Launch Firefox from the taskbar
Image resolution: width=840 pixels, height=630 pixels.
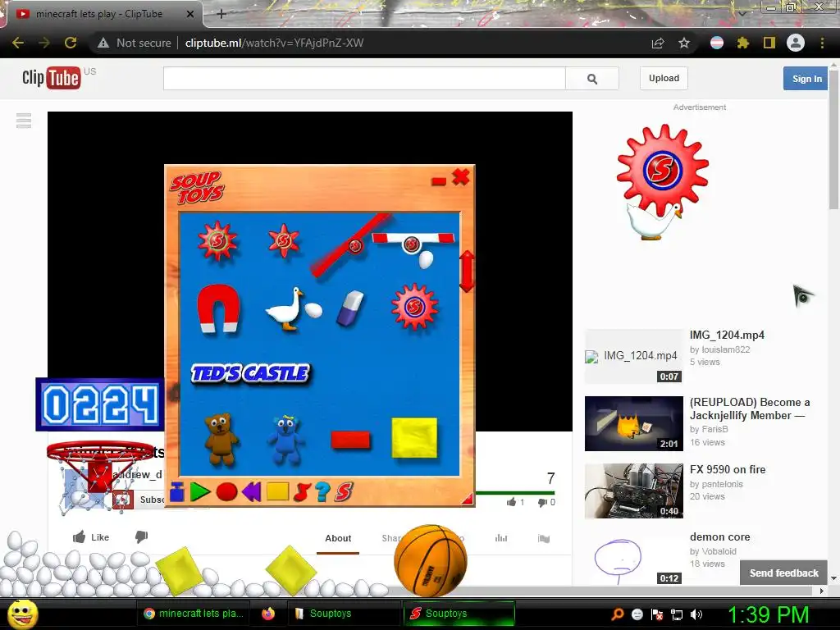tap(268, 614)
